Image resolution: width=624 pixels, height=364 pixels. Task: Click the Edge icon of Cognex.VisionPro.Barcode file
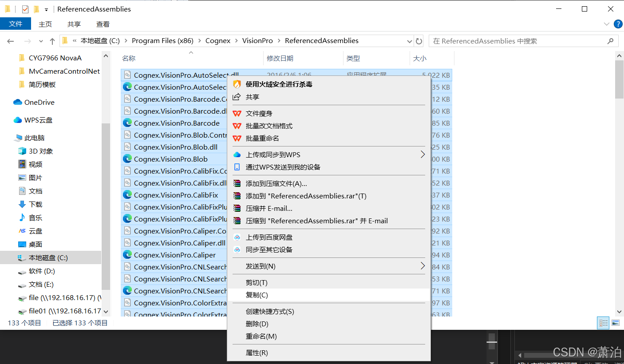[x=127, y=123]
